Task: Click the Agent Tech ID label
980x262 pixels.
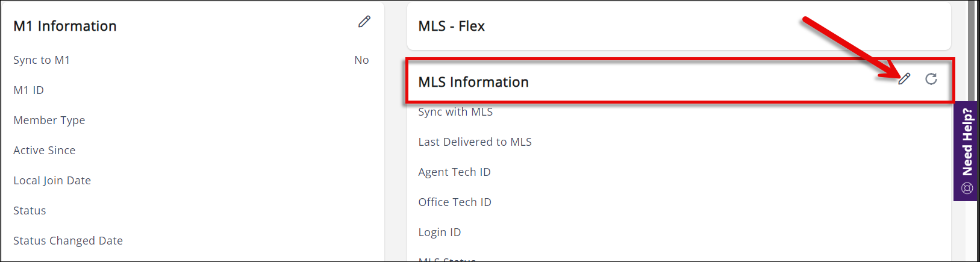Action: [455, 172]
